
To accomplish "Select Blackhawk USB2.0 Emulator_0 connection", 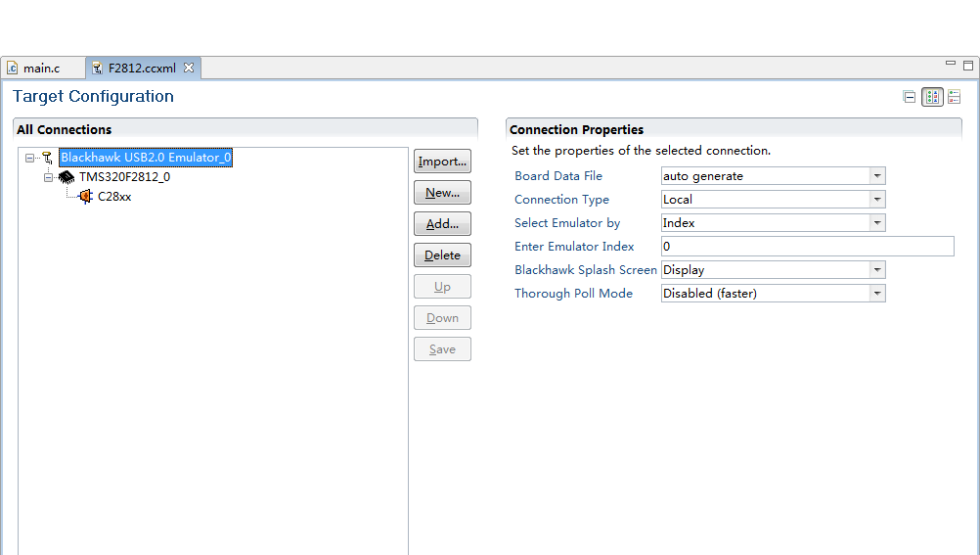I will point(146,158).
